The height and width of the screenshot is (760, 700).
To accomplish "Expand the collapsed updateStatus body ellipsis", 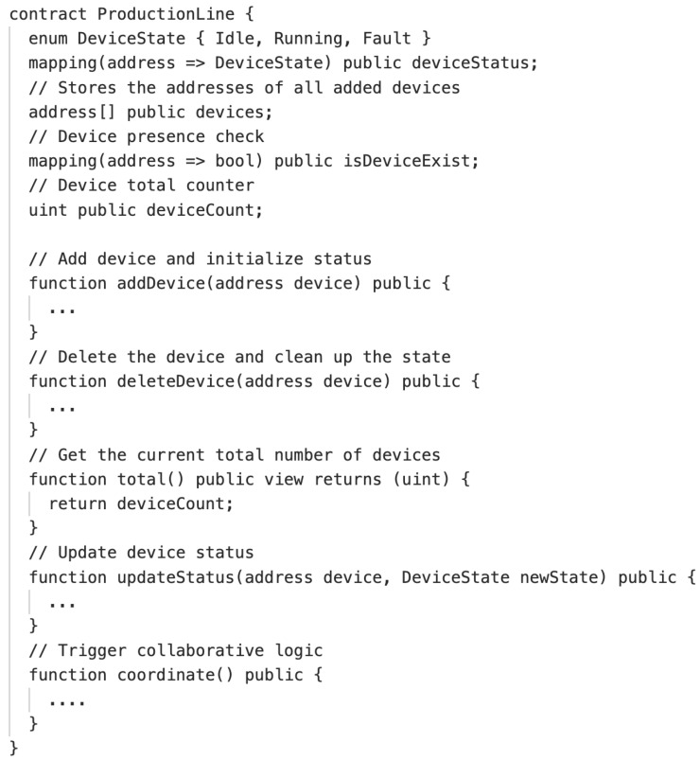I will [62, 606].
